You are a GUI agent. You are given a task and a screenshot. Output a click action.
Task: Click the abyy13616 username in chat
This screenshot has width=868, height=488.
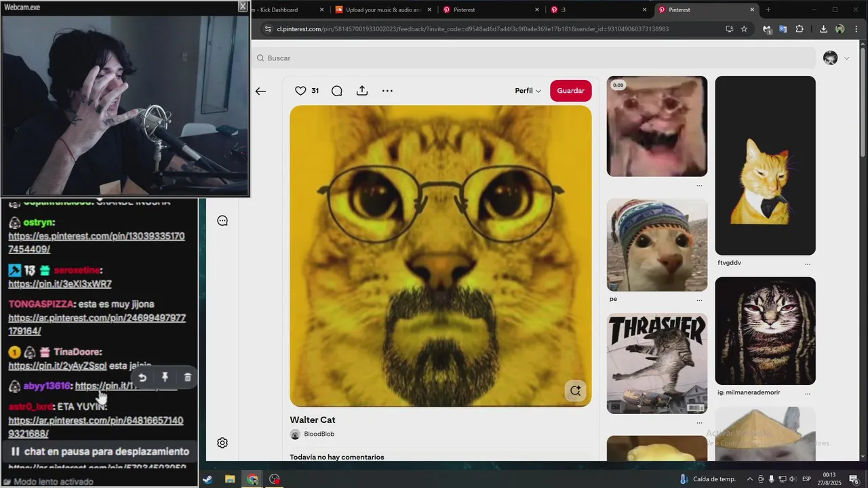tap(47, 386)
